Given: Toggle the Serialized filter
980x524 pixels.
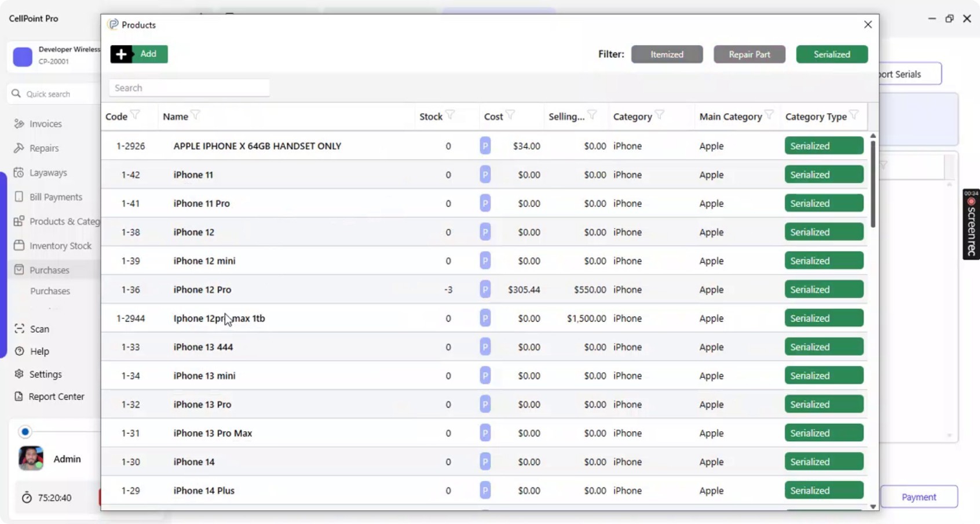Looking at the screenshot, I should [832, 54].
